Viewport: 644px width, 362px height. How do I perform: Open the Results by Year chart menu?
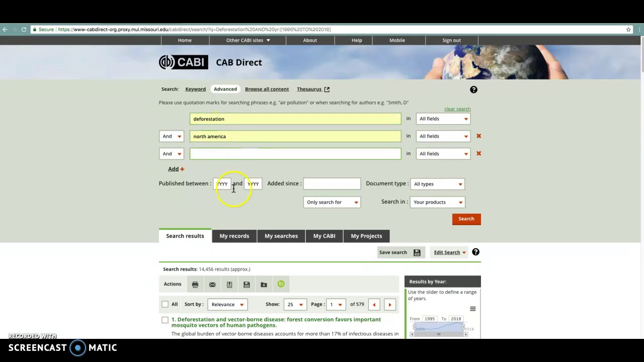pyautogui.click(x=472, y=309)
